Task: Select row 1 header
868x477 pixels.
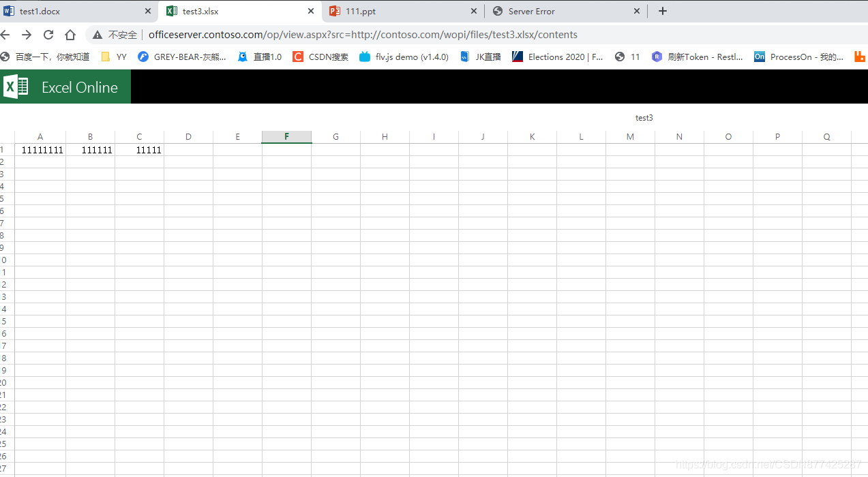Action: click(x=7, y=150)
